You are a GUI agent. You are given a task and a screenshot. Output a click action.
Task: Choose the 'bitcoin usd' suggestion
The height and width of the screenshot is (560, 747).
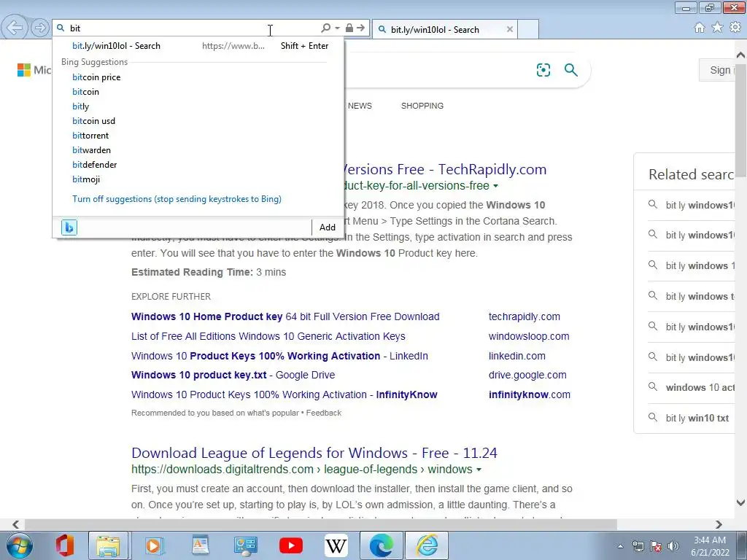[94, 121]
